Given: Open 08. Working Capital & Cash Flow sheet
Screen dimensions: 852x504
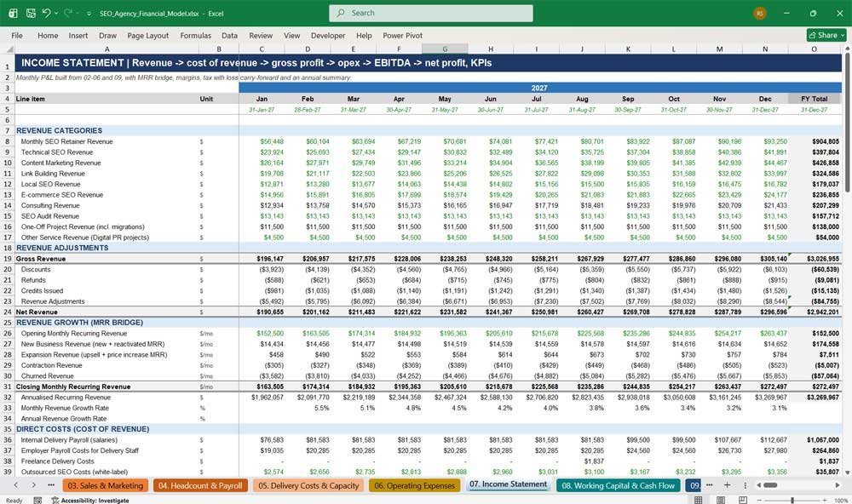Looking at the screenshot, I should (x=619, y=485).
